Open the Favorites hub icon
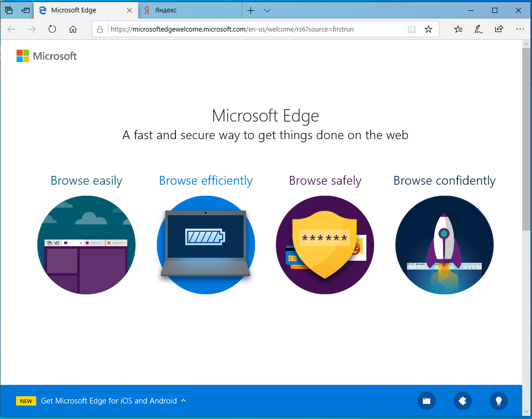This screenshot has width=532, height=419. (x=458, y=29)
